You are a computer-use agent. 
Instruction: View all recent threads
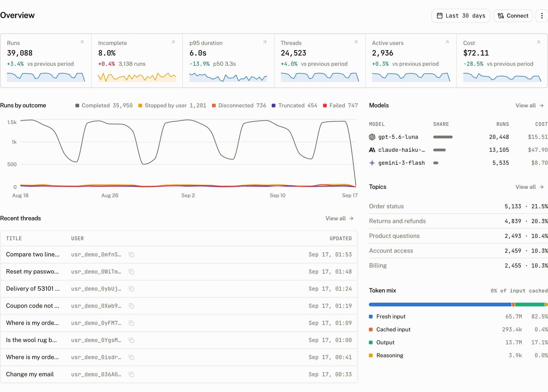click(x=339, y=218)
